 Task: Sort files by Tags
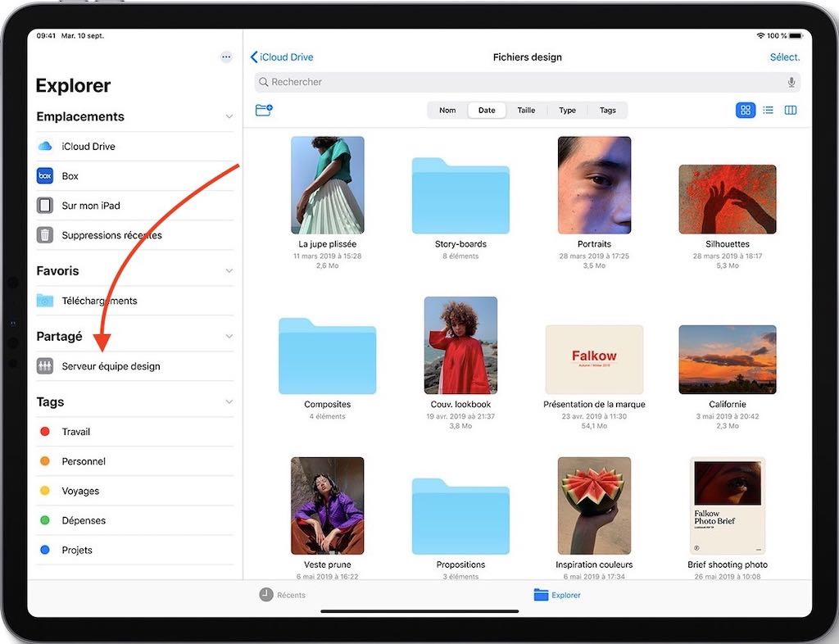coord(607,110)
